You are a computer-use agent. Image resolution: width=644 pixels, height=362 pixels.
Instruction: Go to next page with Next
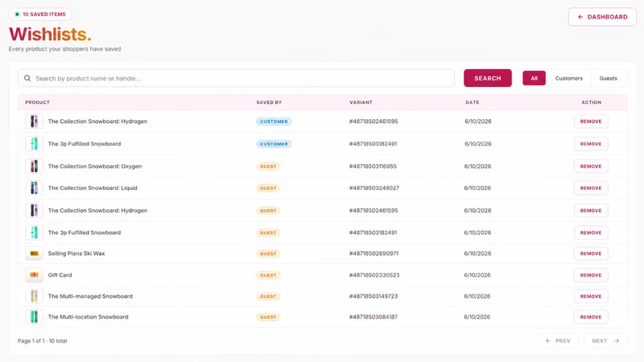[x=605, y=340]
